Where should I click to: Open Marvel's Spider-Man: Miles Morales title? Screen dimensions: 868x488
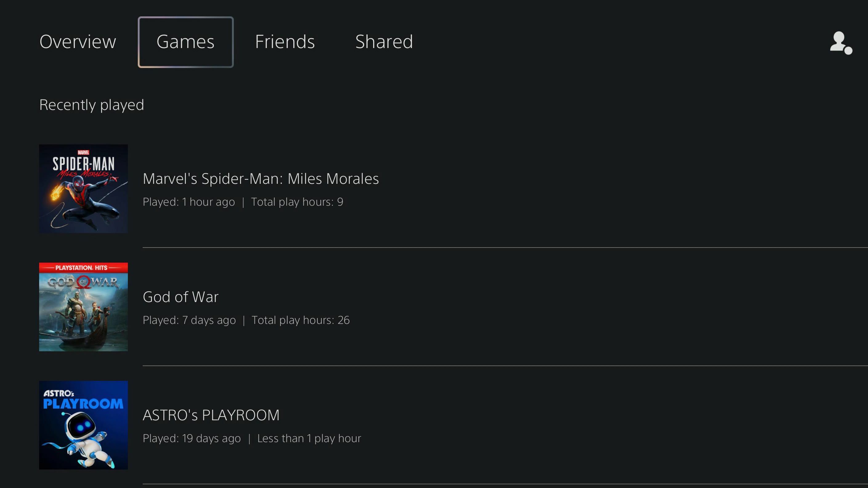(261, 179)
